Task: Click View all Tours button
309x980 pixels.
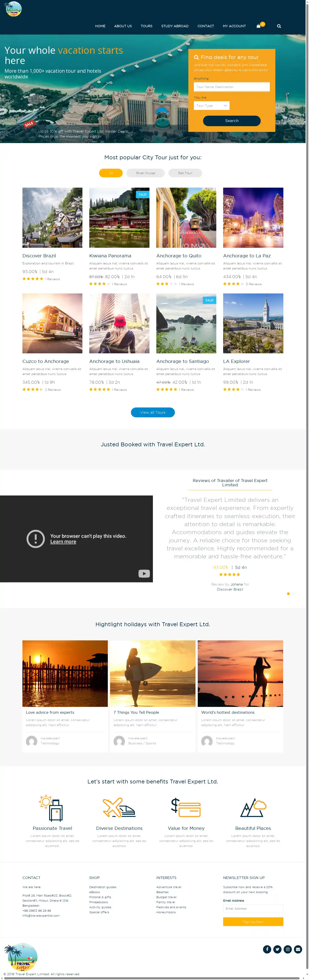Action: pos(153,412)
